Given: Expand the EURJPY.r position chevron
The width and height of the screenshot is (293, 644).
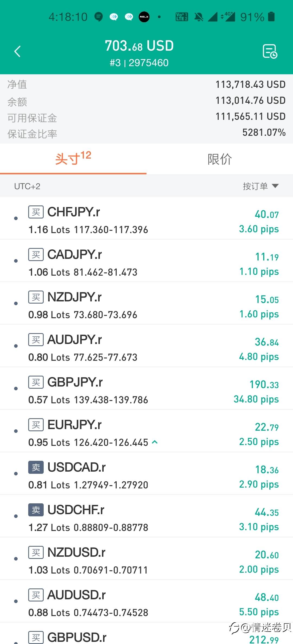Looking at the screenshot, I should 155,442.
